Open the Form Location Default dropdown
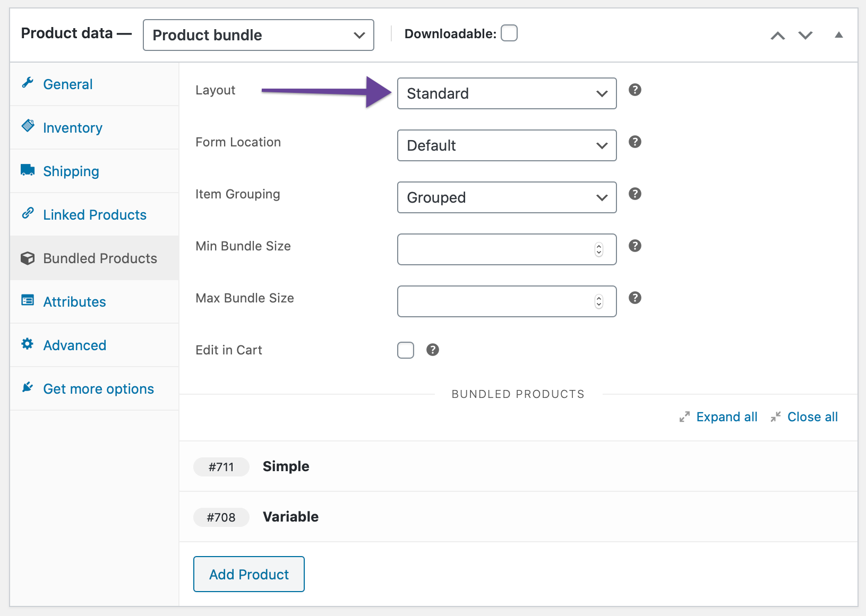 (x=507, y=145)
